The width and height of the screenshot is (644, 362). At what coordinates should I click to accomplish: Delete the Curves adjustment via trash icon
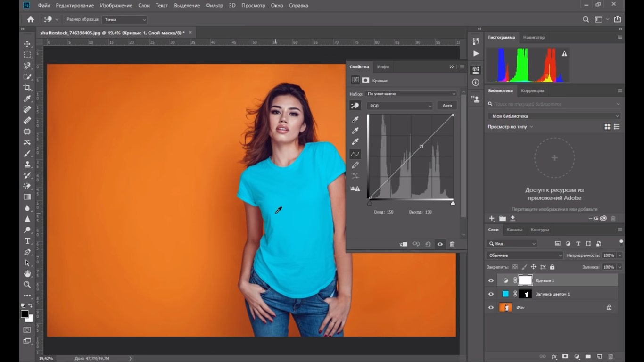pos(452,244)
